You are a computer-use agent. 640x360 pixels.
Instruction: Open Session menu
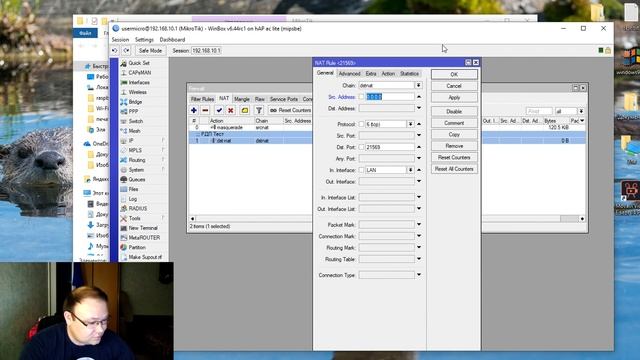[120, 40]
